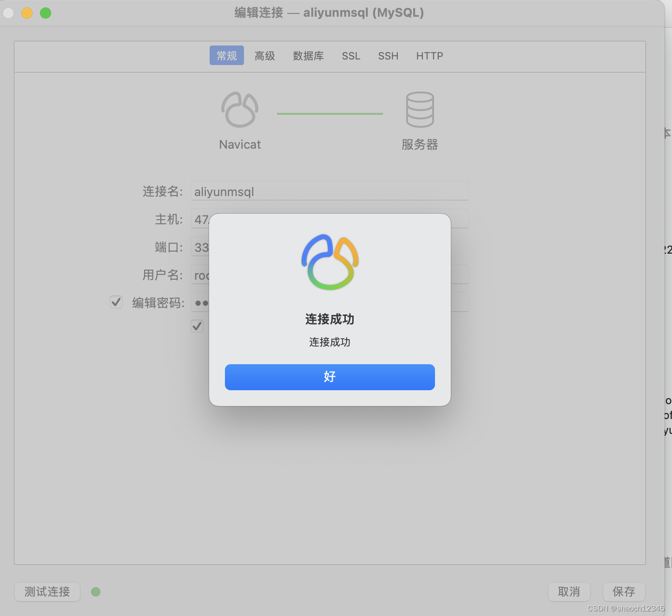Click the yellow minimize window button

[x=27, y=13]
